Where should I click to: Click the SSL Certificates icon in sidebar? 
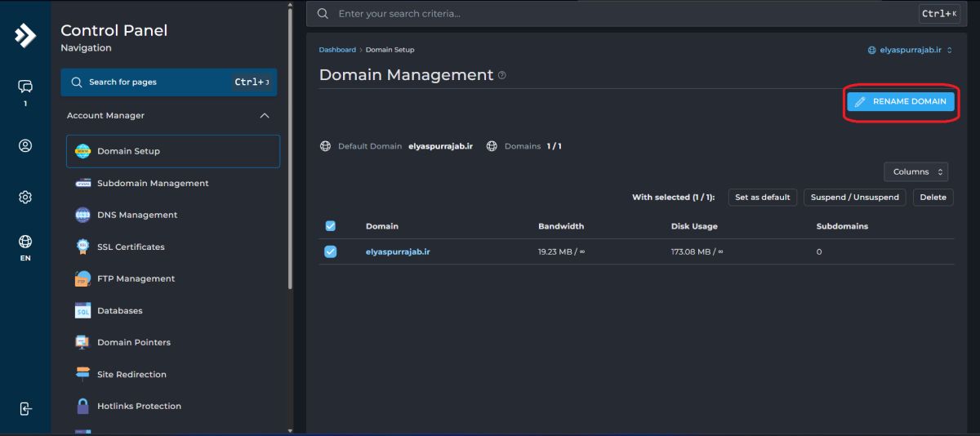[x=82, y=247]
